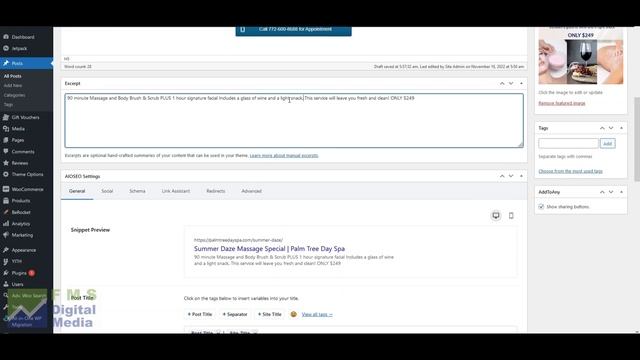Insert the Site Title tag
This screenshot has width=640, height=360.
point(270,314)
